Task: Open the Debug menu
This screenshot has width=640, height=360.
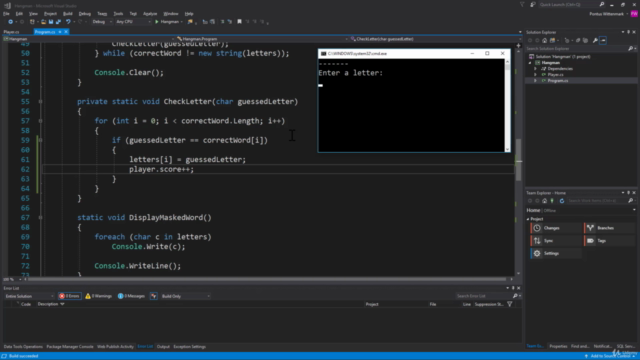Action: [84, 13]
